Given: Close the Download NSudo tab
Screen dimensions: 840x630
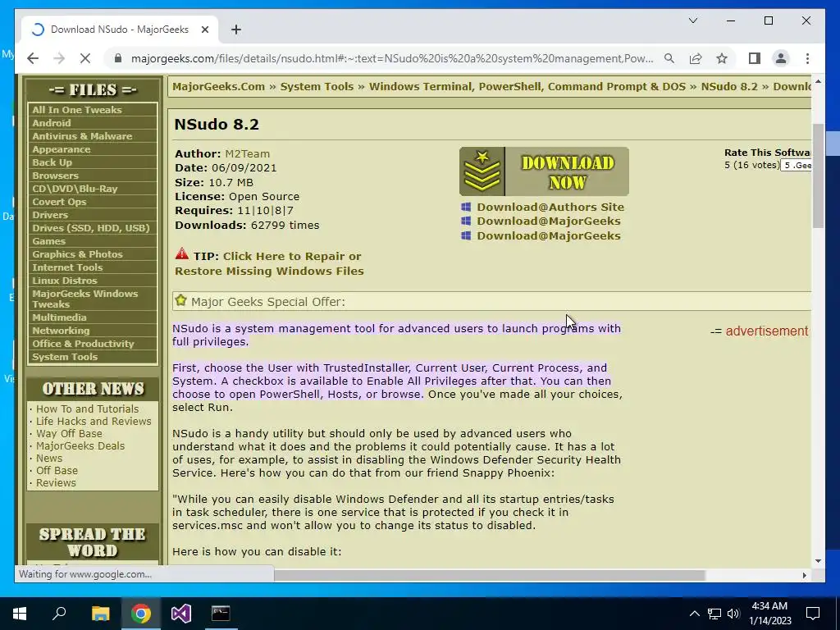Looking at the screenshot, I should 204,30.
